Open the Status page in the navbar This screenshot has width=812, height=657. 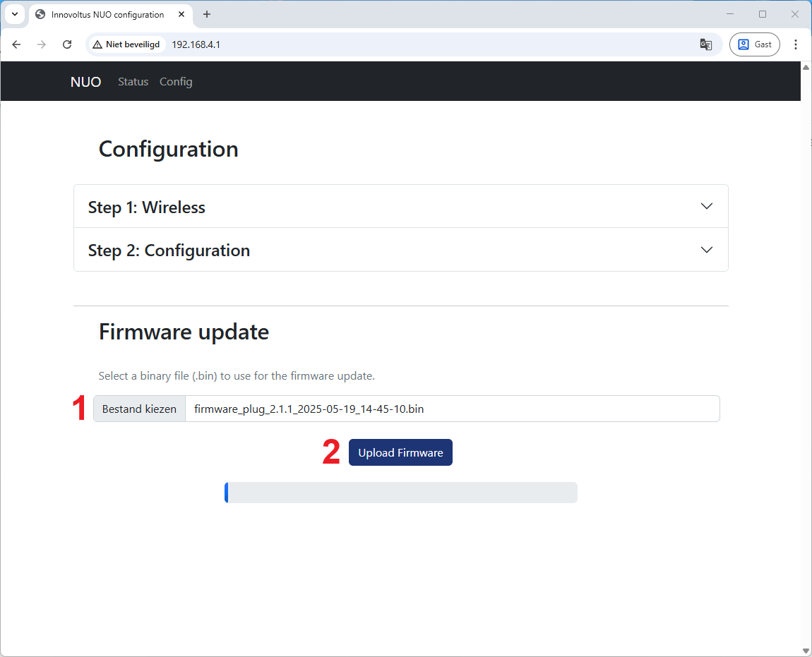click(x=133, y=82)
